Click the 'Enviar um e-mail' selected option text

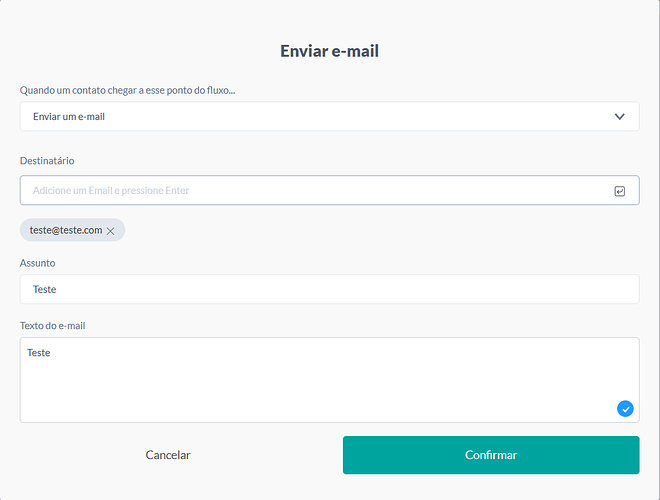click(69, 117)
